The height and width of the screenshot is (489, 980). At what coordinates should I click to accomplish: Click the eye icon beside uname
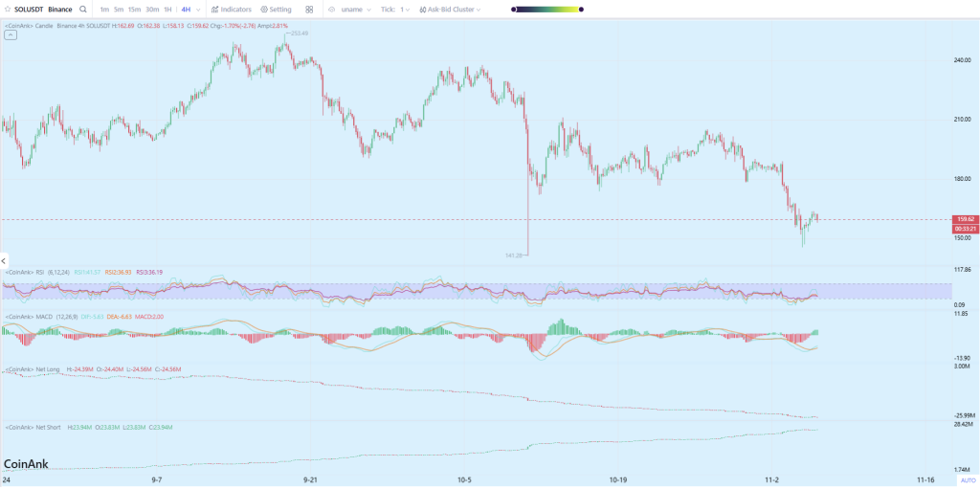[x=331, y=9]
